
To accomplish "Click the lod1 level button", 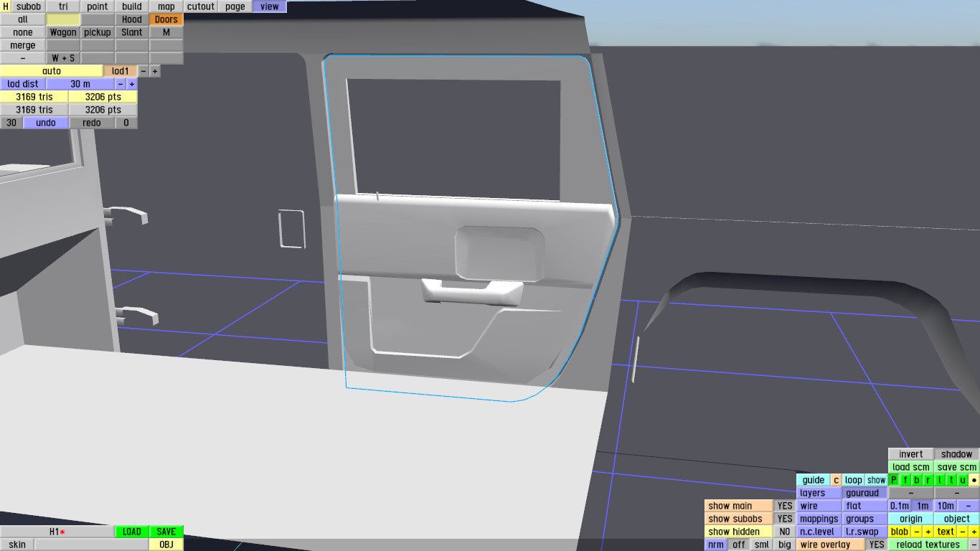I will (121, 71).
